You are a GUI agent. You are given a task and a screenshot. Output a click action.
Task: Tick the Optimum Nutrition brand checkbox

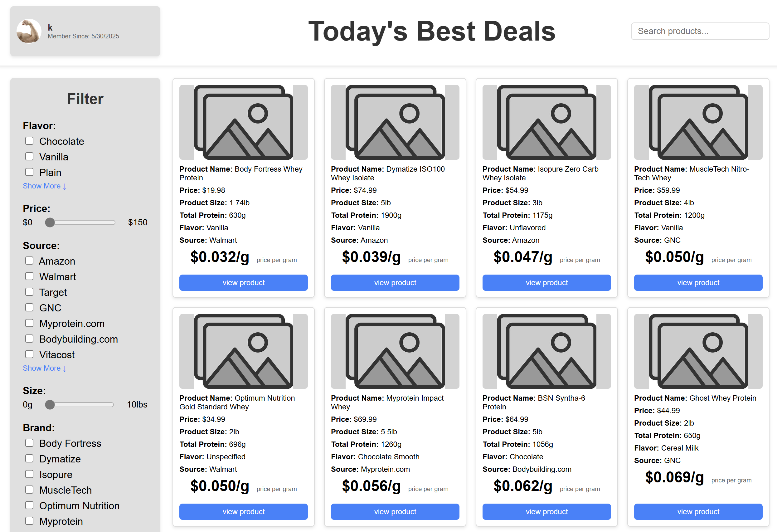click(x=29, y=505)
